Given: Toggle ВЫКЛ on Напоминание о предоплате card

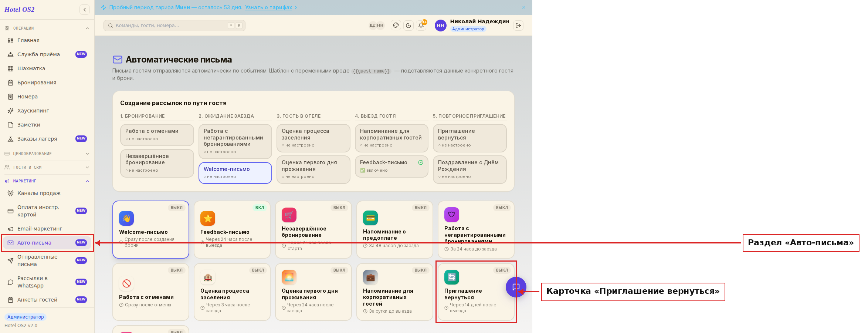Looking at the screenshot, I should coord(421,208).
